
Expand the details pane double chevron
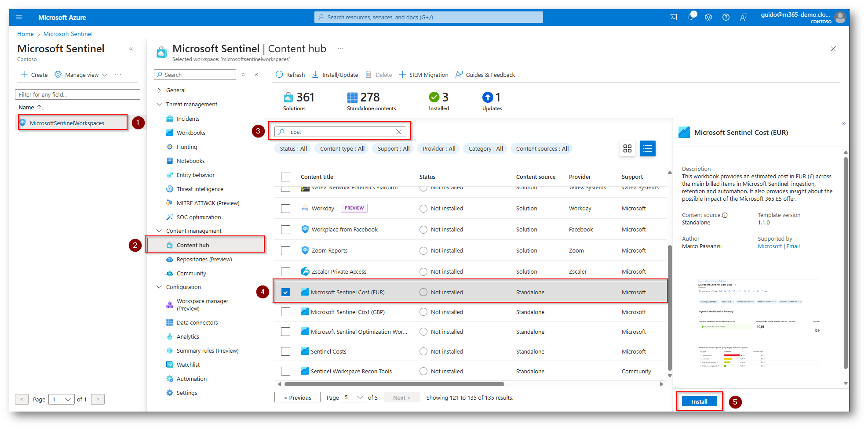[x=843, y=123]
